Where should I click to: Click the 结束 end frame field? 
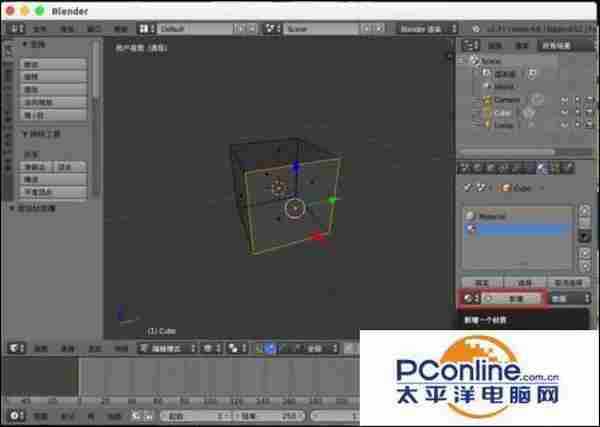tap(270, 416)
